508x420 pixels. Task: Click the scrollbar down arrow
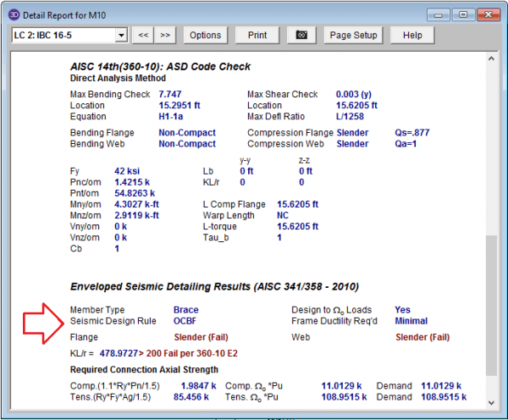491,401
